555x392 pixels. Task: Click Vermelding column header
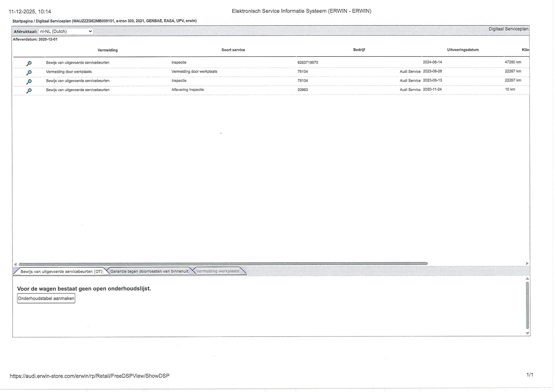[x=108, y=50]
